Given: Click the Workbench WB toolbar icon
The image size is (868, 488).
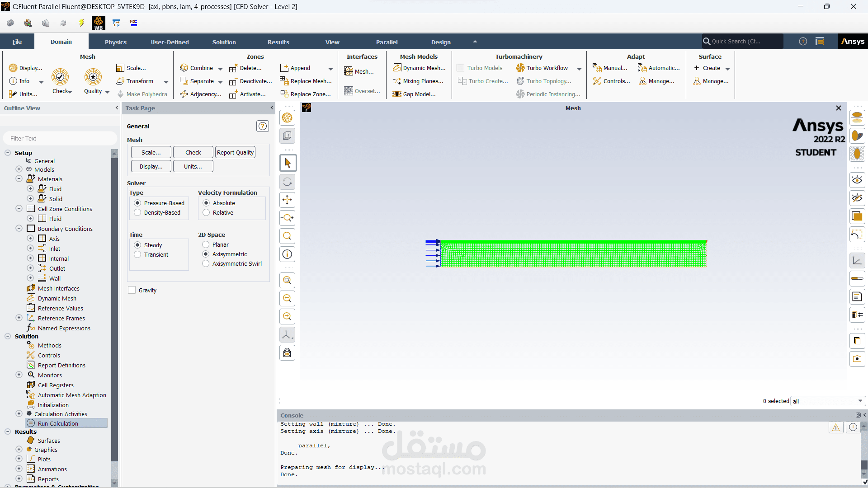Looking at the screenshot, I should pos(99,23).
